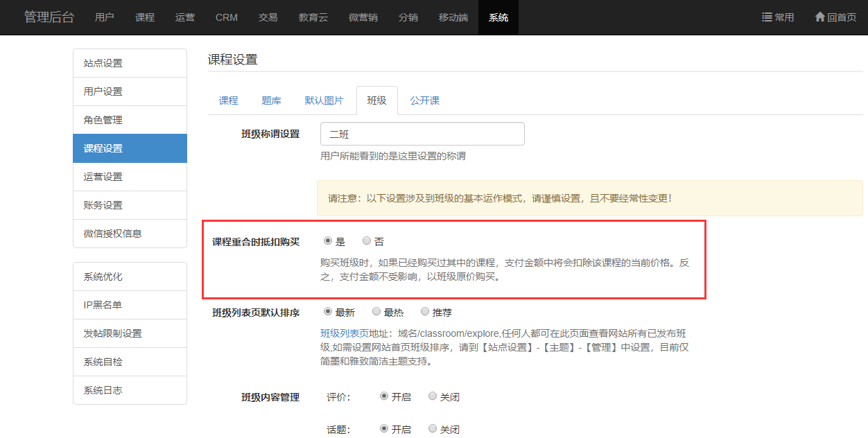Viewport: 868px width, 438px height.
Task: Click the 班级称谓设置 text field
Action: click(x=422, y=134)
